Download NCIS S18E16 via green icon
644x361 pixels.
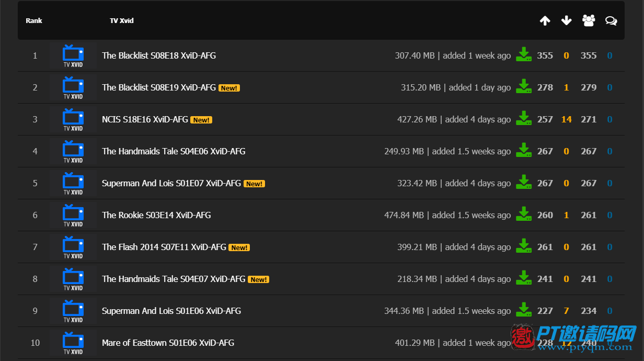[x=524, y=119]
